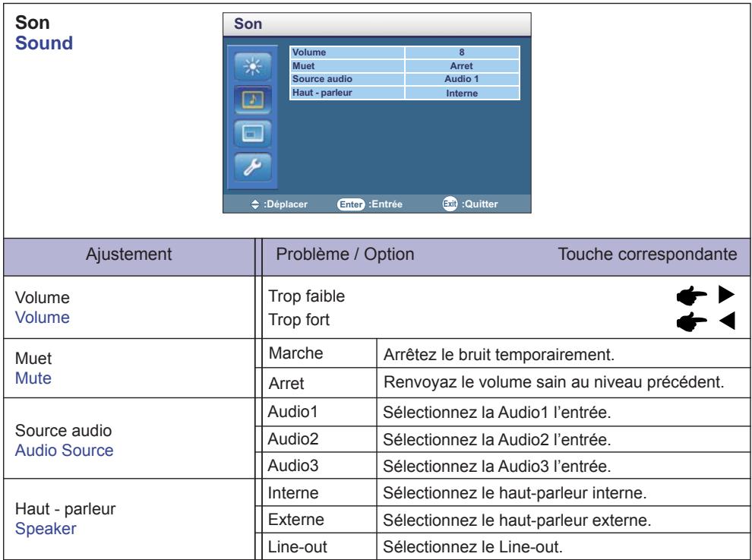
Task: Select the music note sound icon
Action: pos(253,100)
